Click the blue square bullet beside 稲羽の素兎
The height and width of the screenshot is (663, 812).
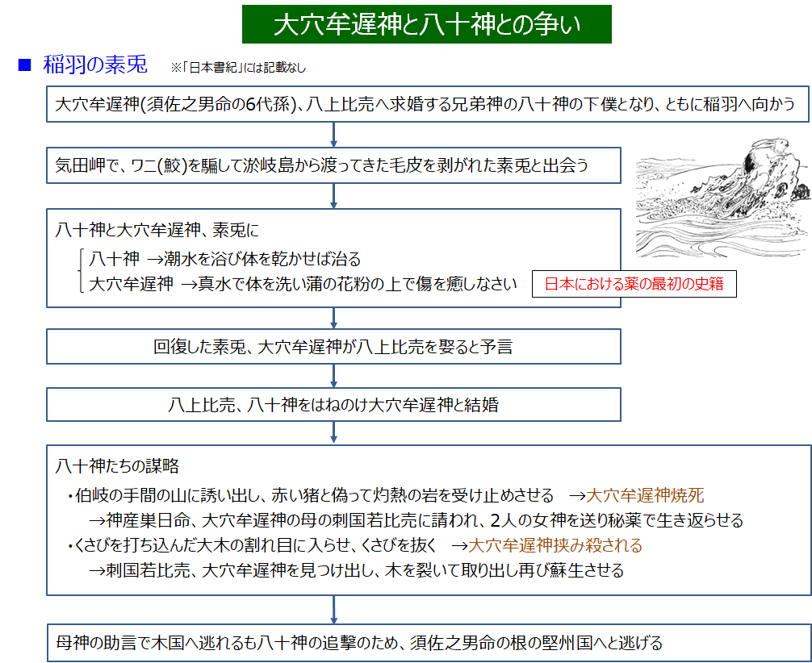[23, 65]
